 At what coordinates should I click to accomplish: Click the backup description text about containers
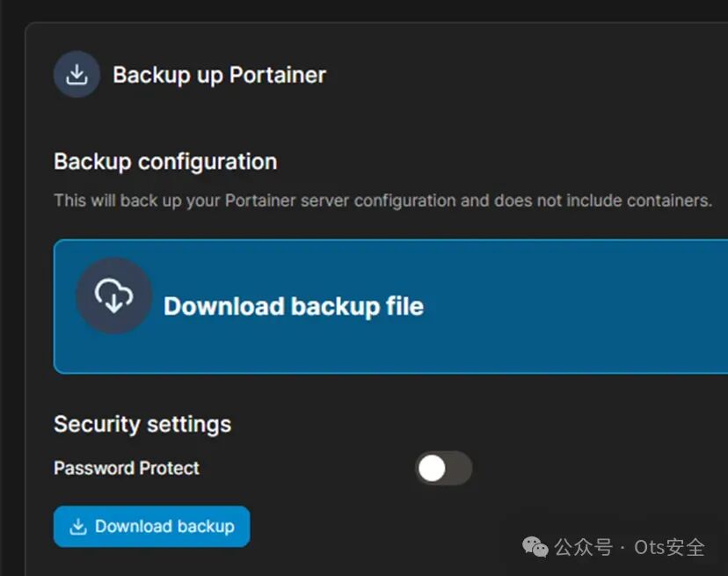tap(382, 201)
